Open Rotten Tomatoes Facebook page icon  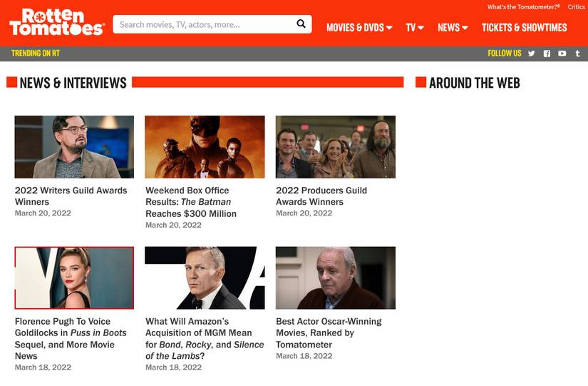(547, 54)
